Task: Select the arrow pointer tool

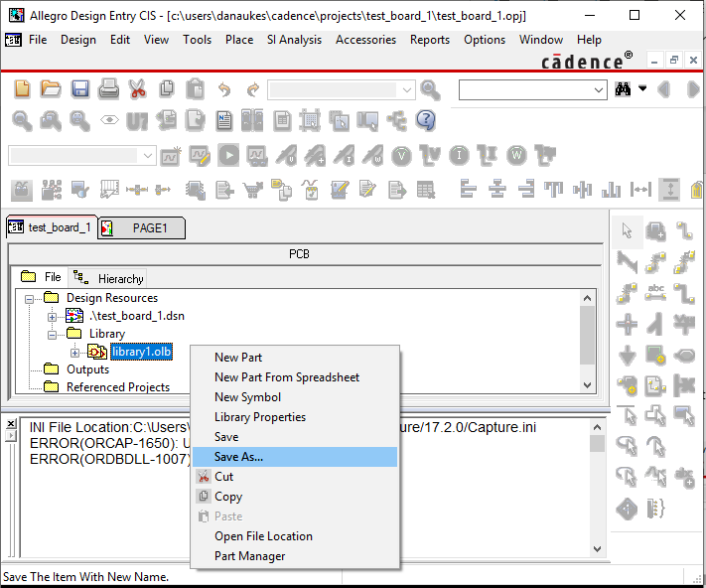Action: tap(627, 230)
